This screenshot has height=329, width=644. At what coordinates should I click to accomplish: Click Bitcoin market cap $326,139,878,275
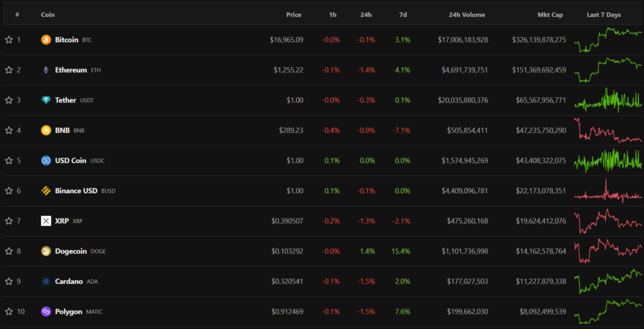click(x=539, y=40)
